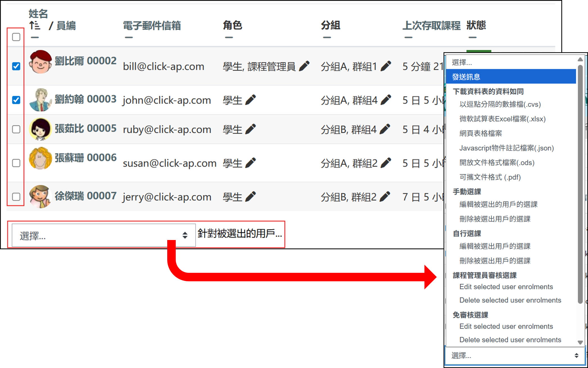The height and width of the screenshot is (368, 588).
Task: Open 張茹比 00005's avatar picture
Action: (x=40, y=129)
